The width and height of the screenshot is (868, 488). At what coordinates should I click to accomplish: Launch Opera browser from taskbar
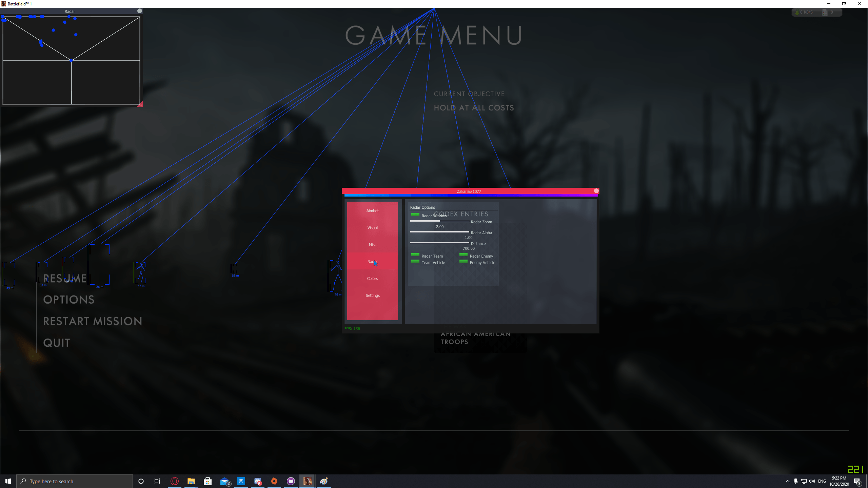click(175, 481)
